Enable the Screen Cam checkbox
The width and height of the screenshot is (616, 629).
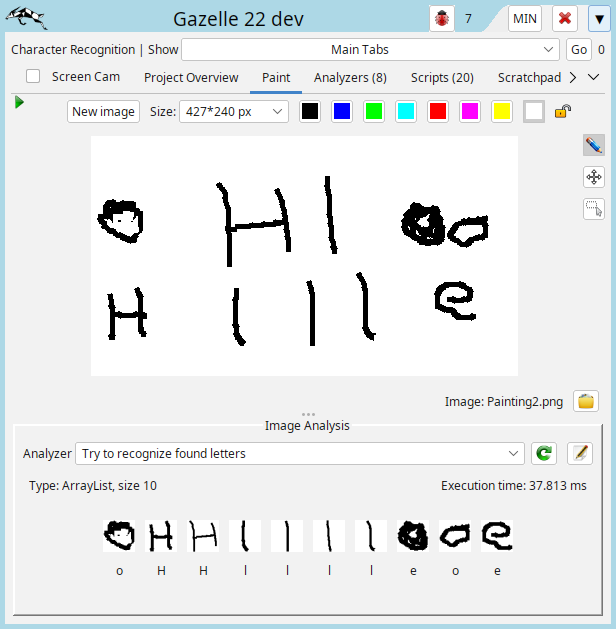point(33,77)
